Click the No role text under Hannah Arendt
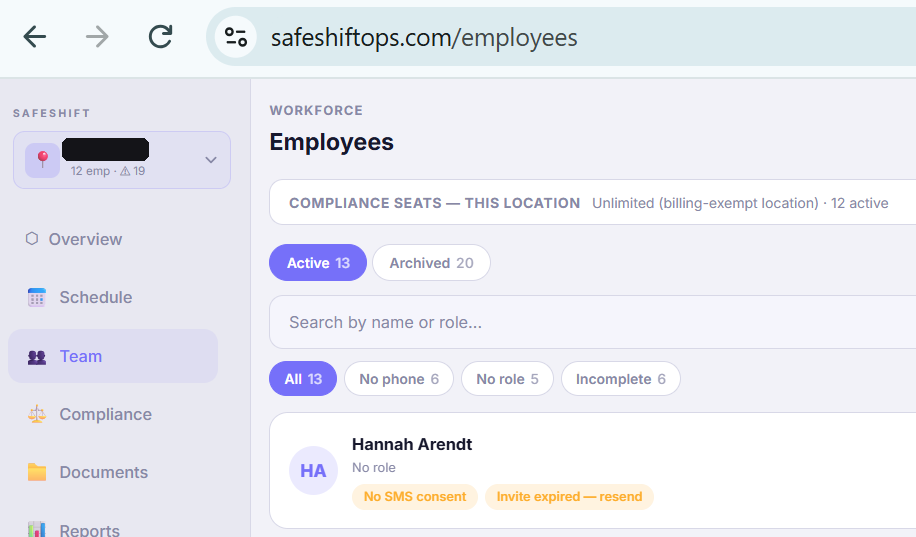The width and height of the screenshot is (916, 537). click(x=373, y=468)
